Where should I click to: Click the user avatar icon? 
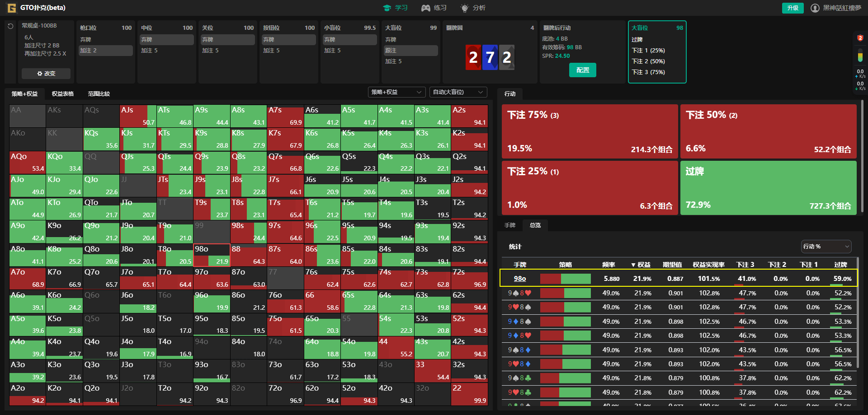pyautogui.click(x=815, y=8)
